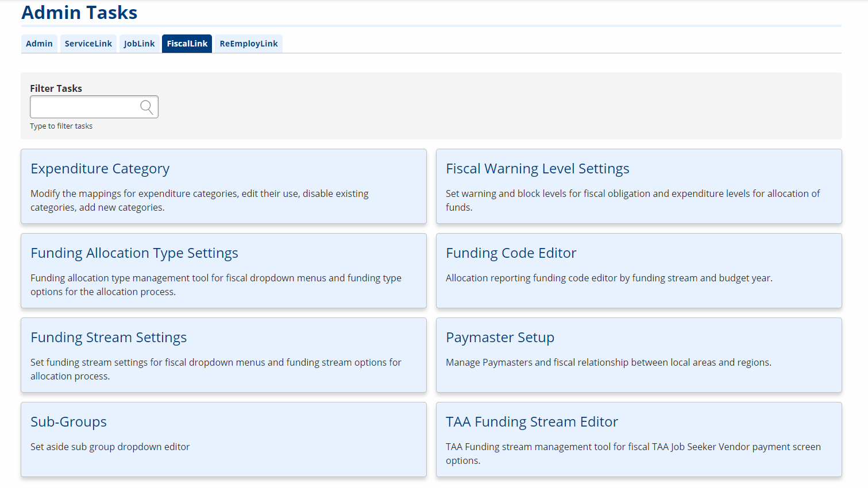The width and height of the screenshot is (868, 488).
Task: Open the Expenditure Category task
Action: (223, 186)
